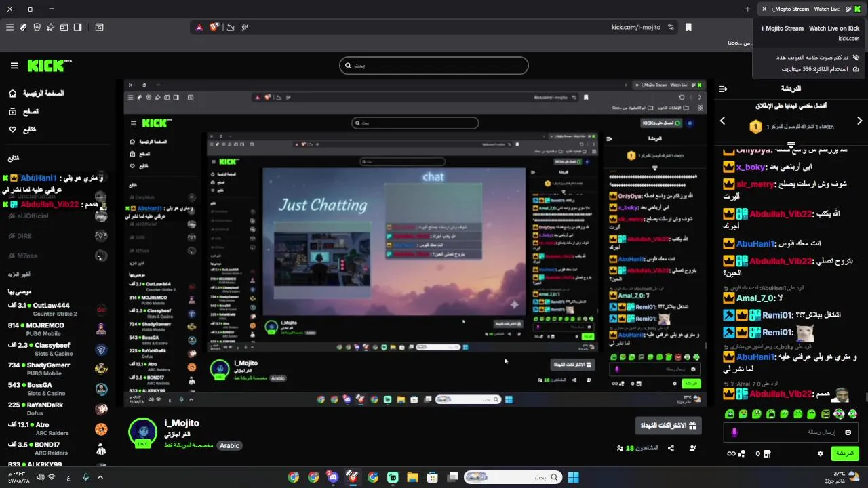Image resolution: width=868 pixels, height=488 pixels.
Task: Open ShadyGamerr recommended channel
Action: pyautogui.click(x=57, y=369)
